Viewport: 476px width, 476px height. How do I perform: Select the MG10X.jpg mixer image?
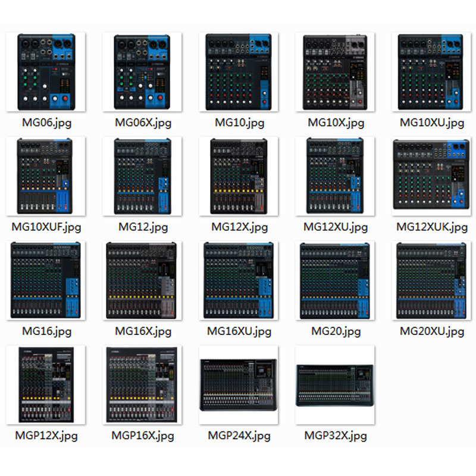pos(335,72)
